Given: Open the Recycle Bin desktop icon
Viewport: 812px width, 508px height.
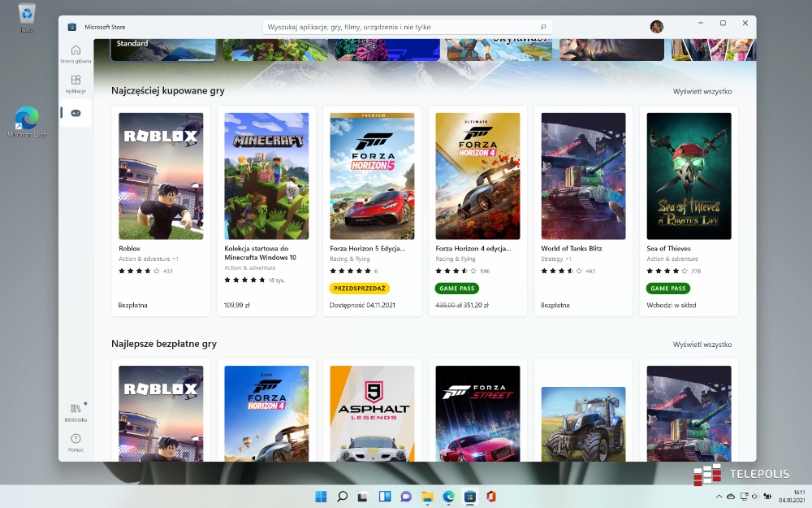Looking at the screenshot, I should coord(27,16).
